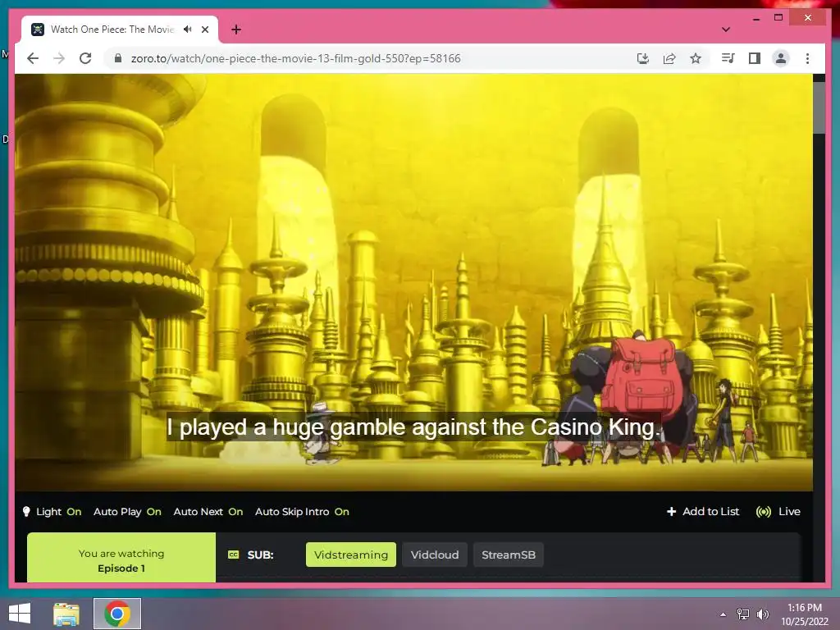The width and height of the screenshot is (840, 630).
Task: Click the 'You are watching Episode 1' box
Action: [121, 558]
